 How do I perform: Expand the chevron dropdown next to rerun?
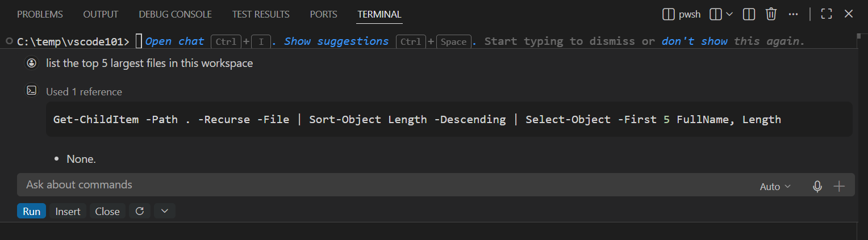click(165, 211)
